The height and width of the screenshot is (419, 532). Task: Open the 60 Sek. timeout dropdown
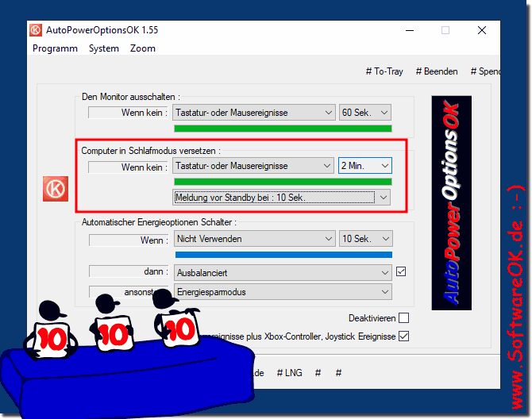pyautogui.click(x=365, y=112)
